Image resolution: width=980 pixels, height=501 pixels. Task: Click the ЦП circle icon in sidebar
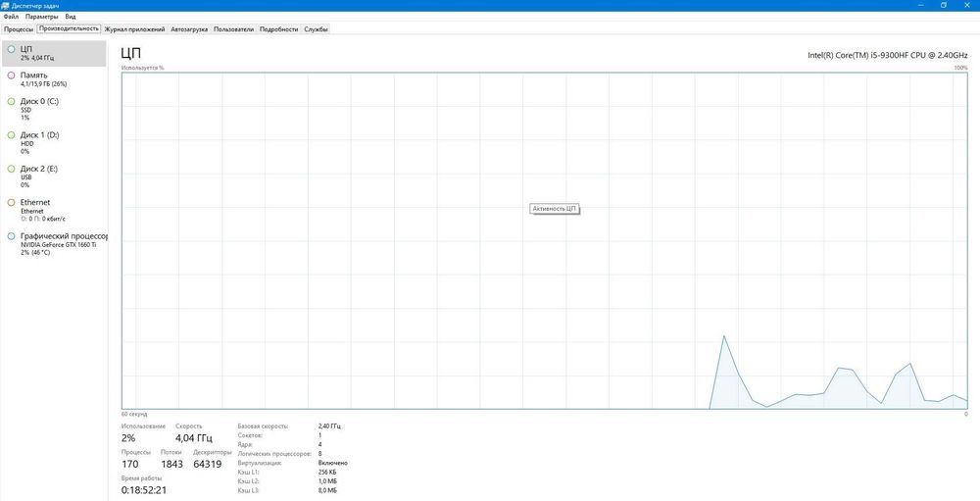click(11, 49)
